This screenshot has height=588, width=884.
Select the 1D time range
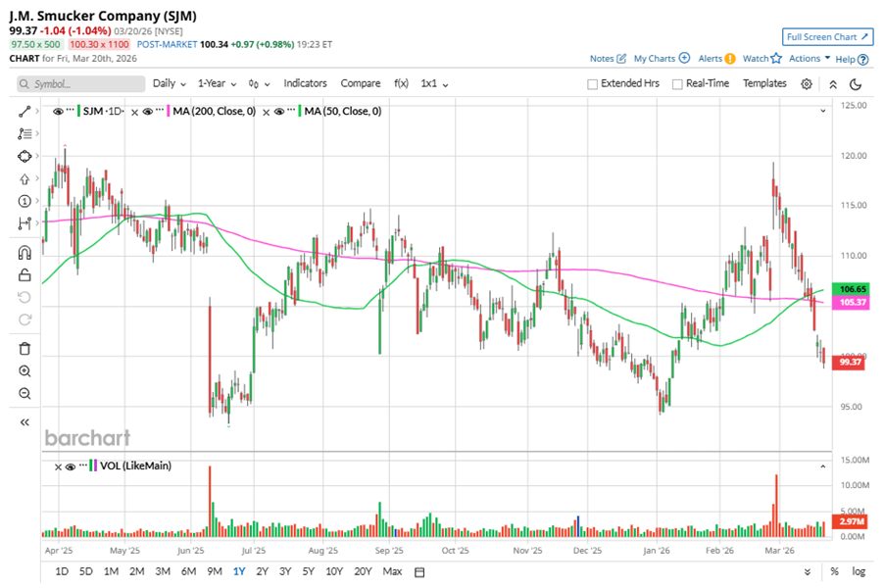(62, 571)
